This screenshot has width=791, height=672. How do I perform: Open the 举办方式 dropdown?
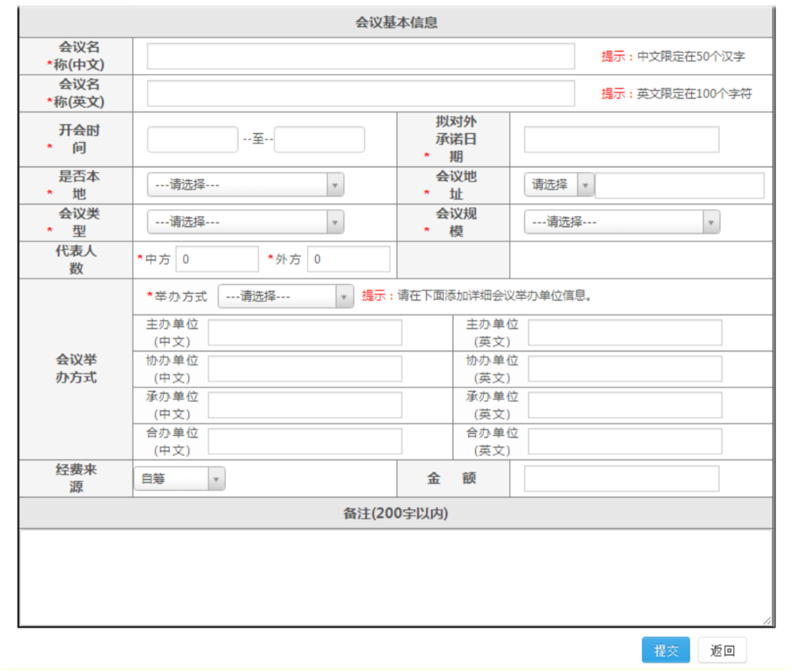tap(285, 296)
